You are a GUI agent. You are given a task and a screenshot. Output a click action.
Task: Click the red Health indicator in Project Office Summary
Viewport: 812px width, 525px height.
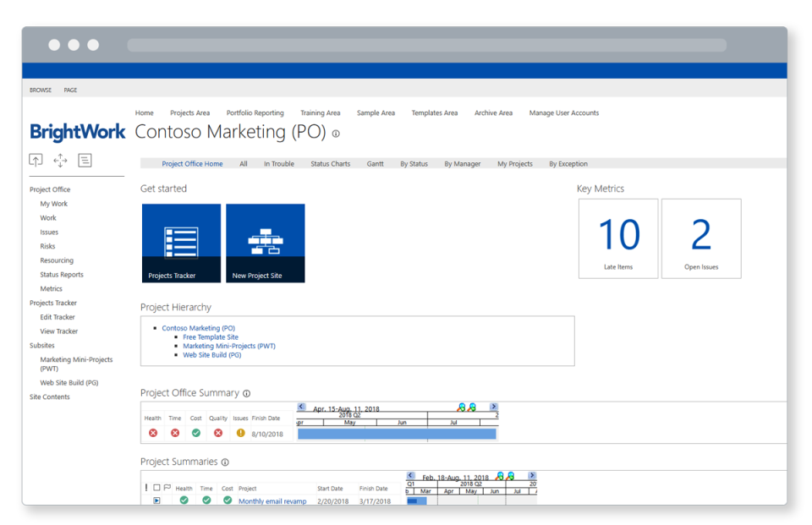pos(152,433)
